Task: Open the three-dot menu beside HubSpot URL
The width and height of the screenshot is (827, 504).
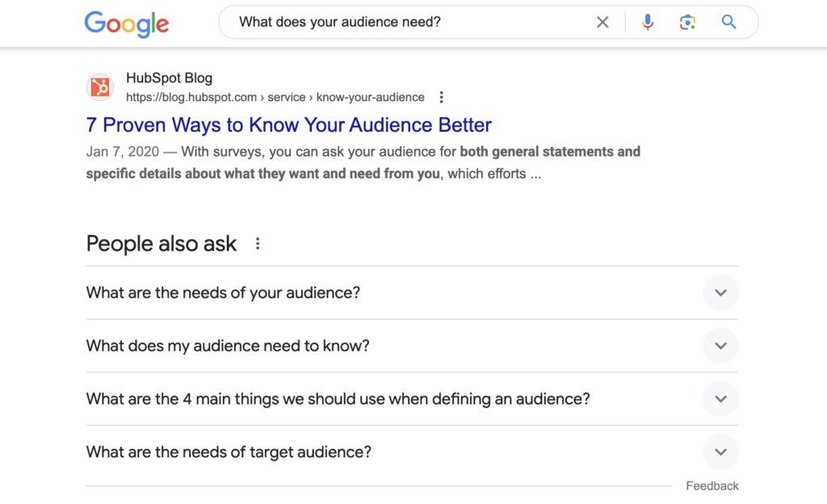Action: [x=442, y=97]
